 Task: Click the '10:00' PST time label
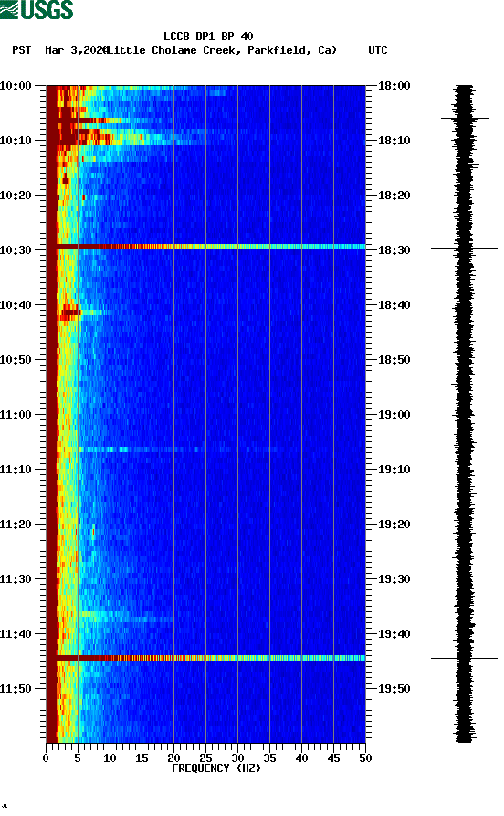(x=16, y=85)
